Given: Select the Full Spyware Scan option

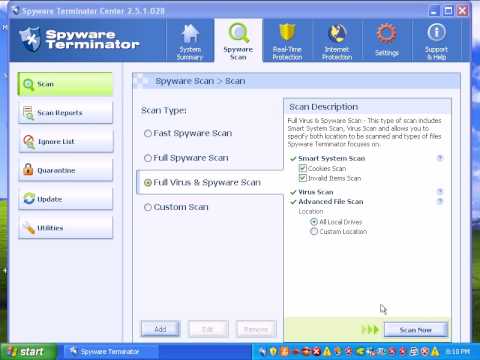Looking at the screenshot, I should click(x=186, y=158).
